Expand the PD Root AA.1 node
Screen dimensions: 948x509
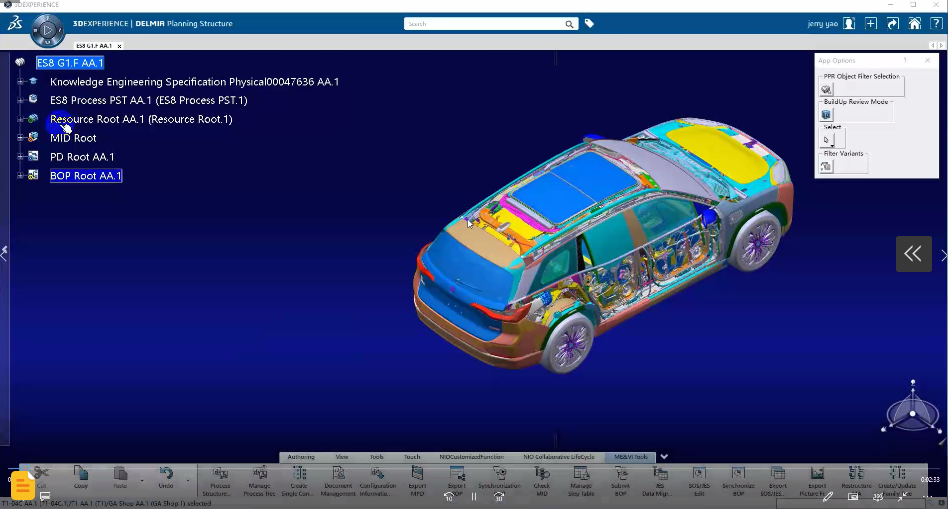point(20,157)
